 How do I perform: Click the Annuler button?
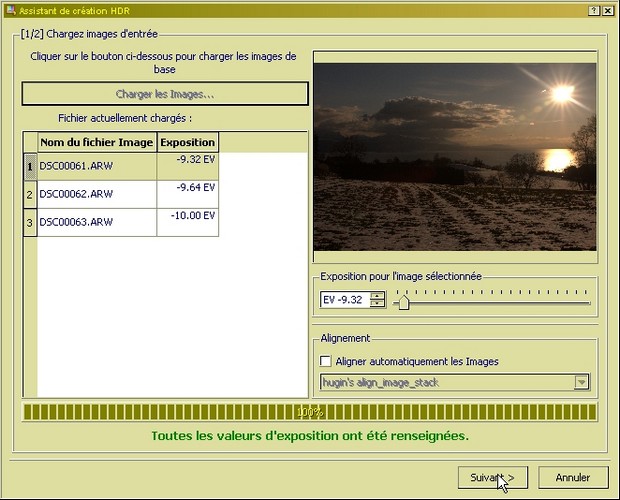pyautogui.click(x=573, y=478)
